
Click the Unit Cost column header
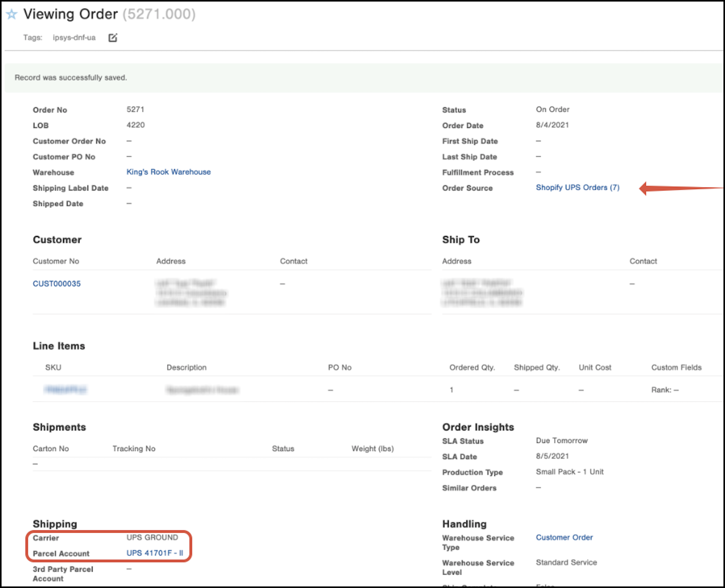pyautogui.click(x=595, y=367)
